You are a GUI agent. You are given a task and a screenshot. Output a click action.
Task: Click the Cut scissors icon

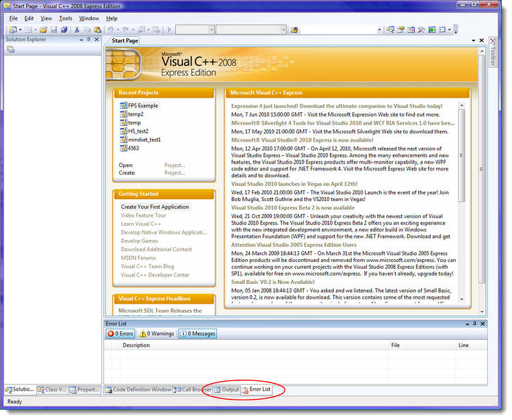[x=77, y=29]
